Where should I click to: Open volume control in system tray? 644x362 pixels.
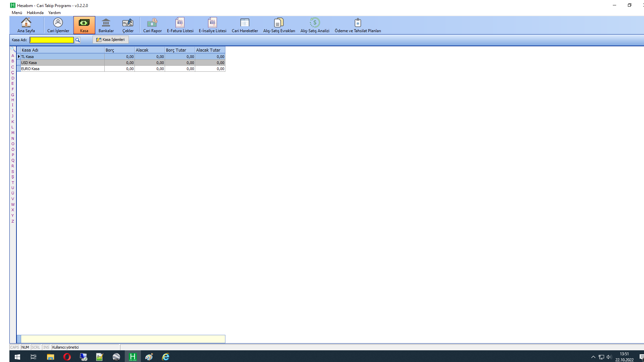click(609, 357)
